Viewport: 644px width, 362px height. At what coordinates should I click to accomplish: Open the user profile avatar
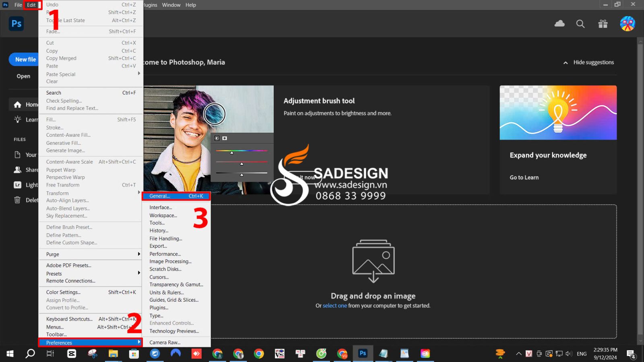click(627, 24)
